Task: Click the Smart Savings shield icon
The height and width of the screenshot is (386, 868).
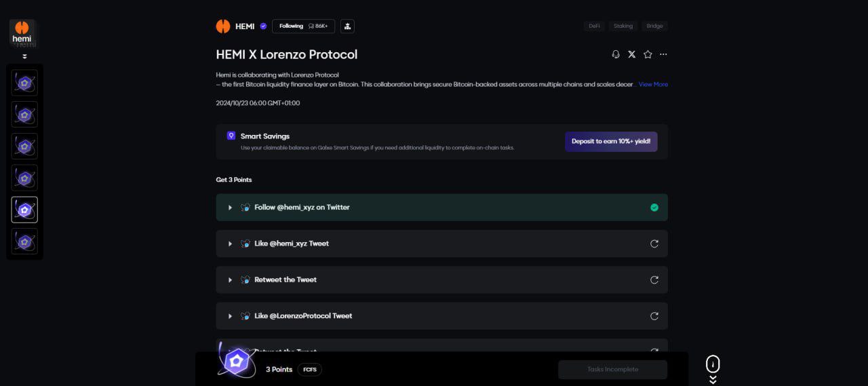Action: [231, 136]
